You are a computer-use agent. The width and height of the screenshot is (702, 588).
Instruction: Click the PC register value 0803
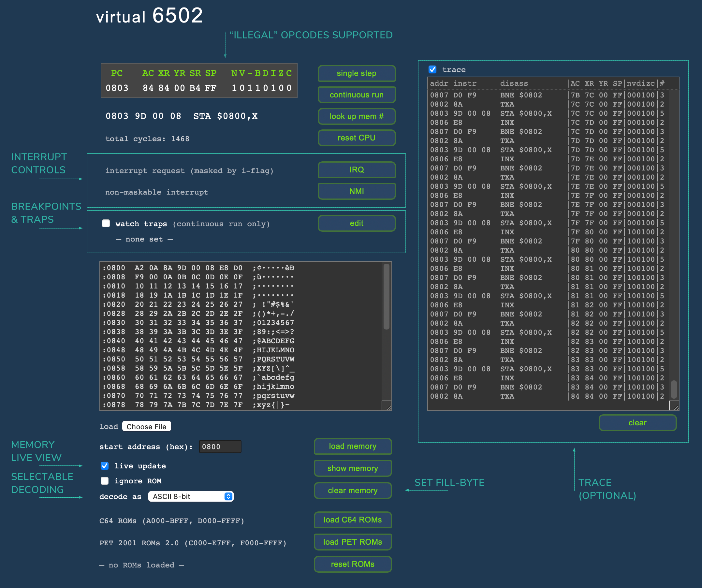117,88
